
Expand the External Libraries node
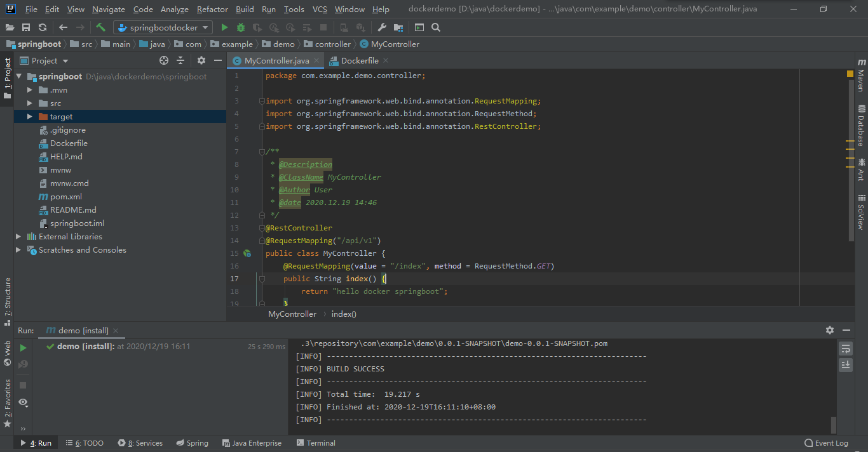(18, 237)
